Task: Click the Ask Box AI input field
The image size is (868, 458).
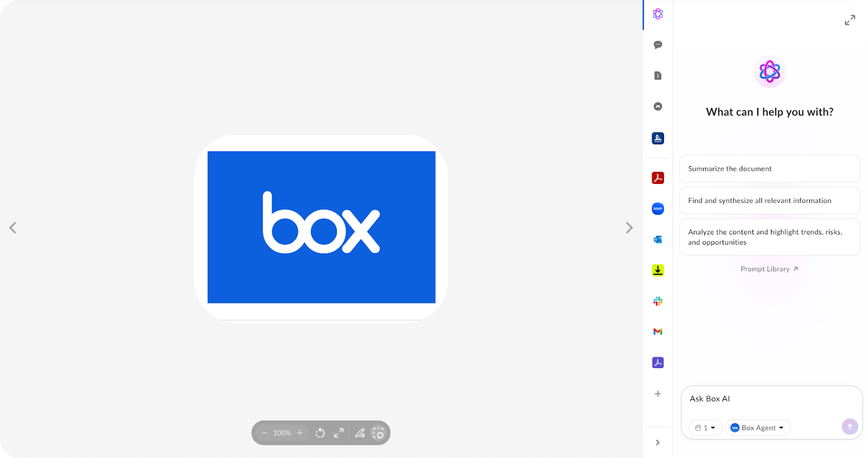Action: (770, 399)
